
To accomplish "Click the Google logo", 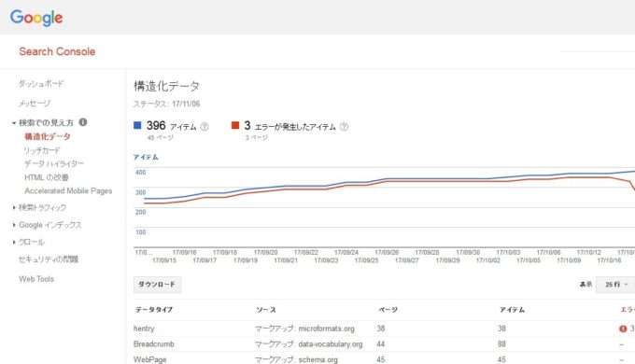I will coord(36,18).
